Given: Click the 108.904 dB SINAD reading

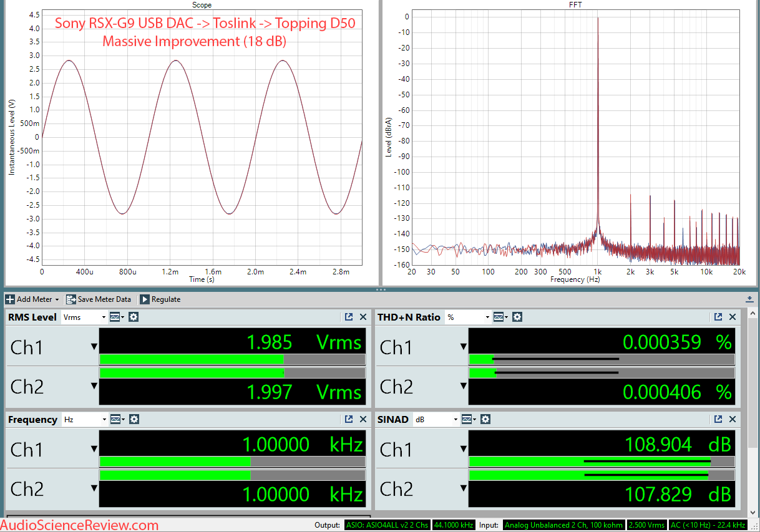Looking at the screenshot, I should click(678, 444).
